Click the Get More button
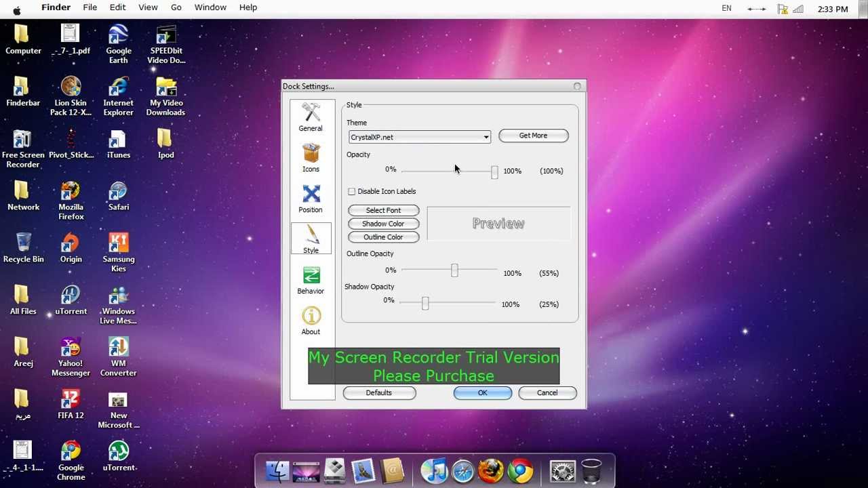Screen dimensions: 868x488 tap(533, 136)
